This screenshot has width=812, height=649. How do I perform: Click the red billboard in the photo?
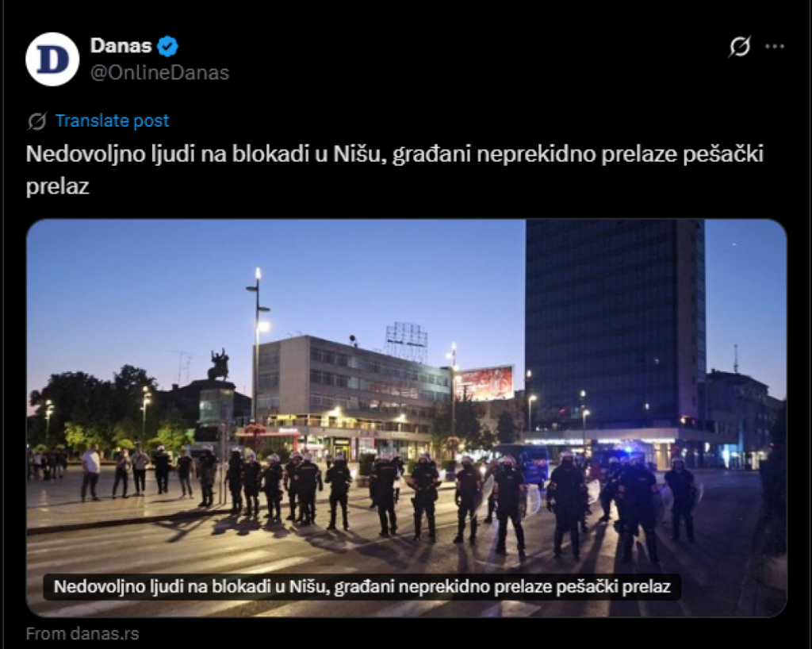tap(485, 383)
